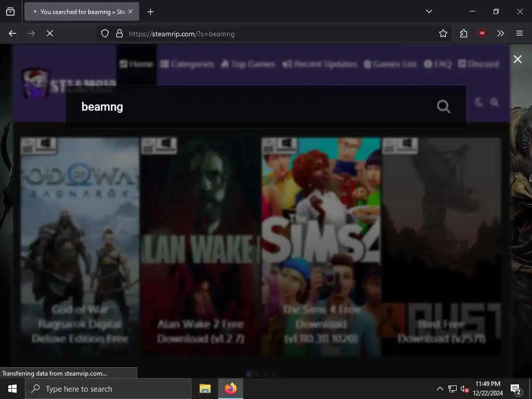Open 'God of War Ragnarok Digital Deluxe' link
The image size is (532, 399).
(80, 324)
